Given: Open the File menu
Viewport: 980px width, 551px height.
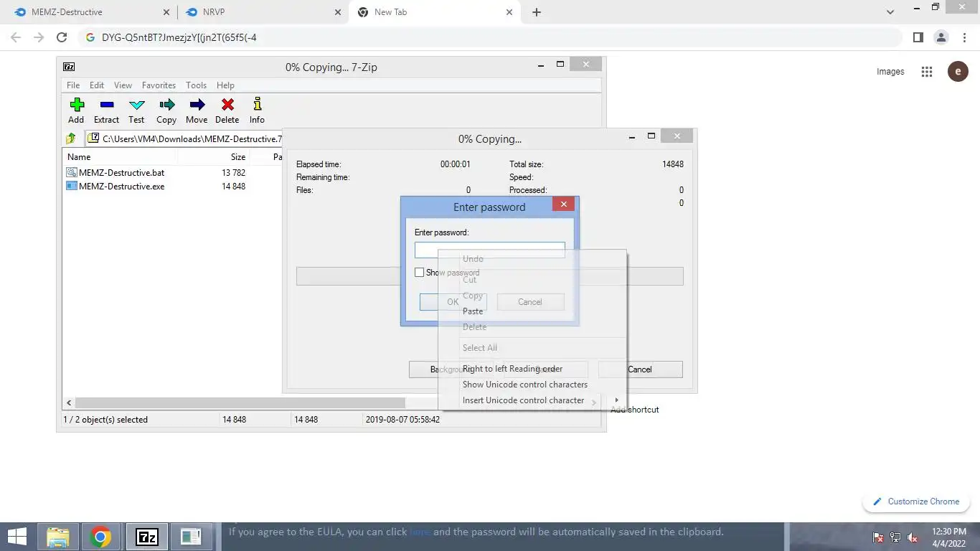Looking at the screenshot, I should pos(73,85).
